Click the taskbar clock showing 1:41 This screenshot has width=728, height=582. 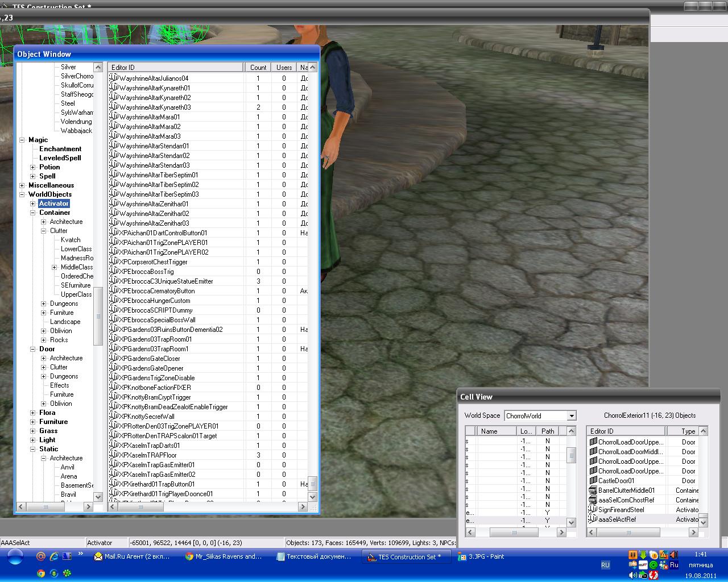click(x=701, y=554)
